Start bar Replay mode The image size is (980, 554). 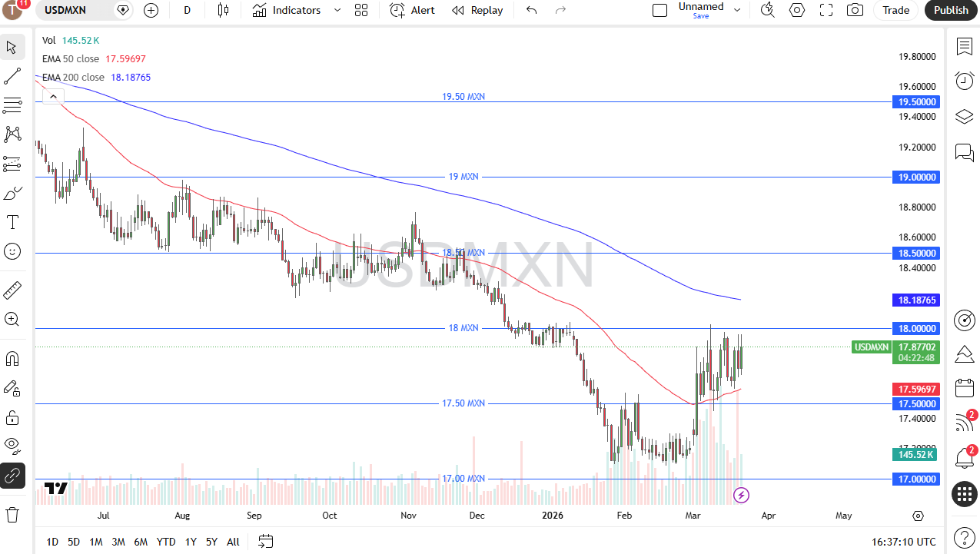point(477,10)
